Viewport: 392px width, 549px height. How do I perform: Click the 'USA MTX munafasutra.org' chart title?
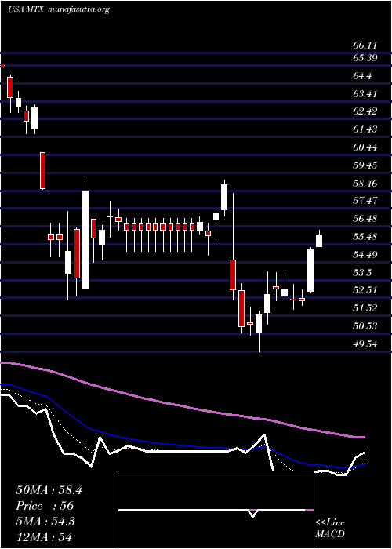tap(59, 9)
